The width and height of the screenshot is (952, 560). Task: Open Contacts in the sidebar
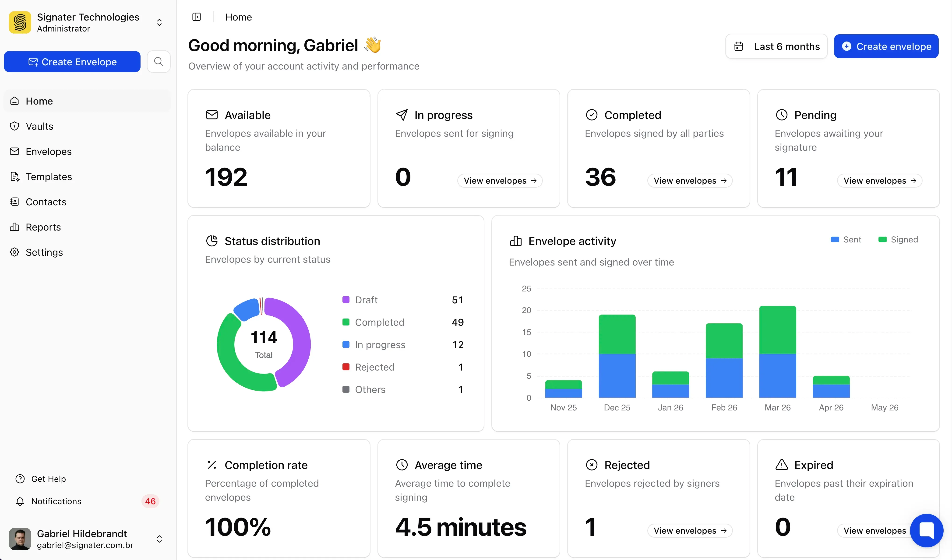(87, 202)
